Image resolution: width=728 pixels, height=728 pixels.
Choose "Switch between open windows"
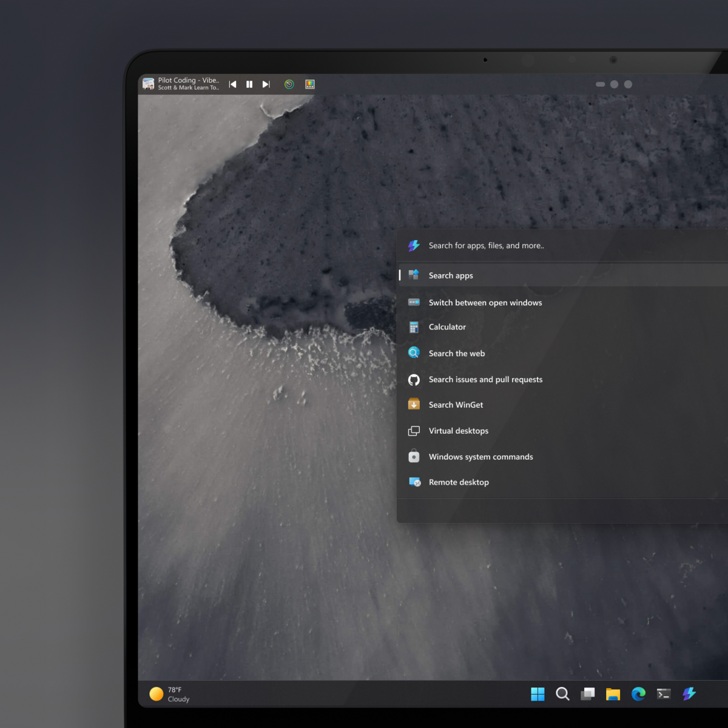pos(485,302)
